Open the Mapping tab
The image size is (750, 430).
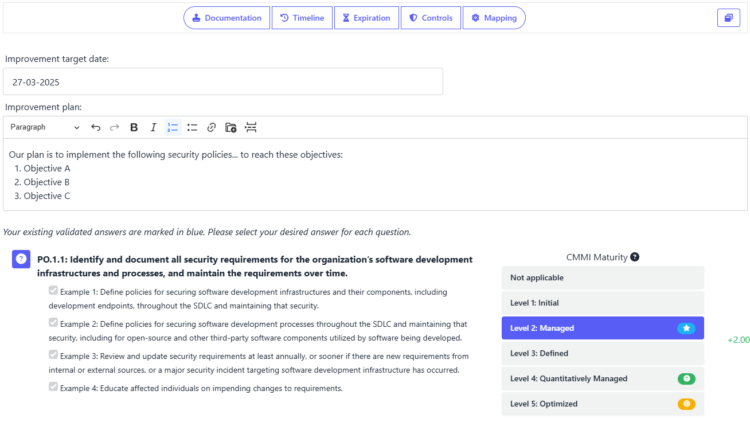pyautogui.click(x=494, y=18)
